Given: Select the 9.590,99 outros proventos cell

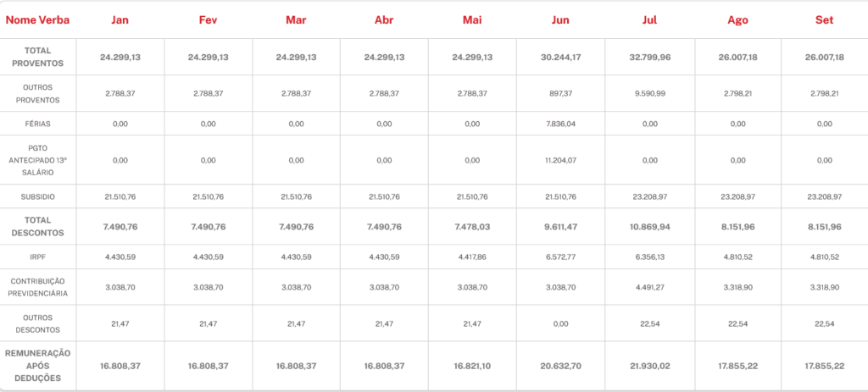Looking at the screenshot, I should click(648, 94).
